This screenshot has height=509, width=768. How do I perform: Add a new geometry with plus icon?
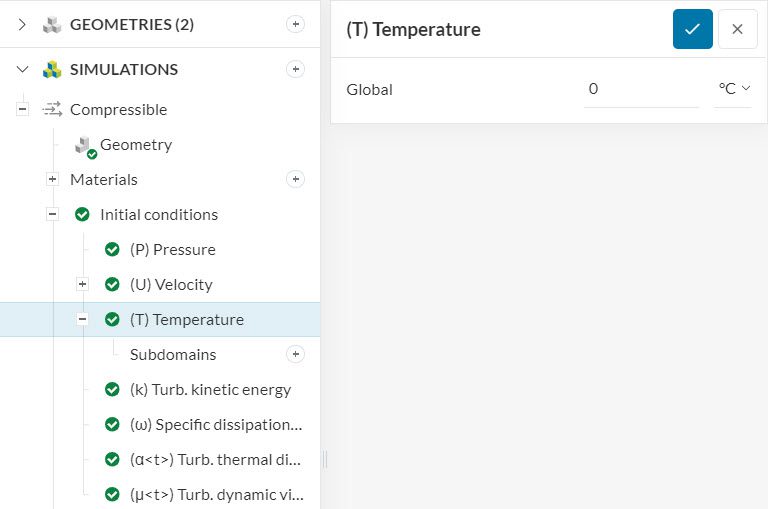295,25
